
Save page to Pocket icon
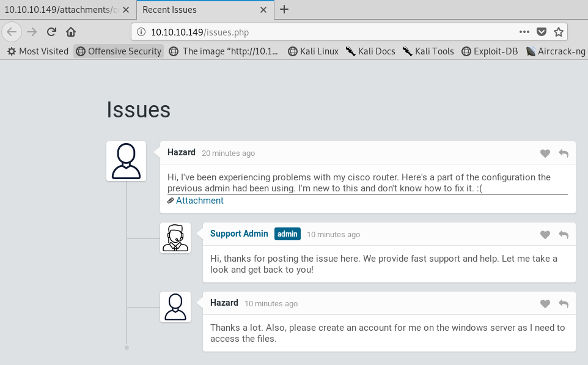(x=541, y=32)
